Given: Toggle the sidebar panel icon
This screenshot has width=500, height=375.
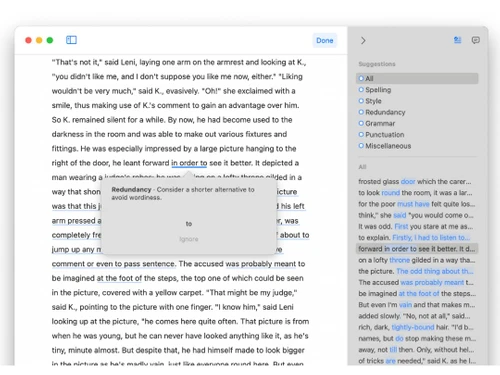Looking at the screenshot, I should (71, 40).
